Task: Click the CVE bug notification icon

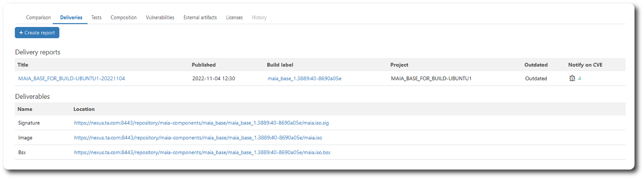Action: [572, 78]
